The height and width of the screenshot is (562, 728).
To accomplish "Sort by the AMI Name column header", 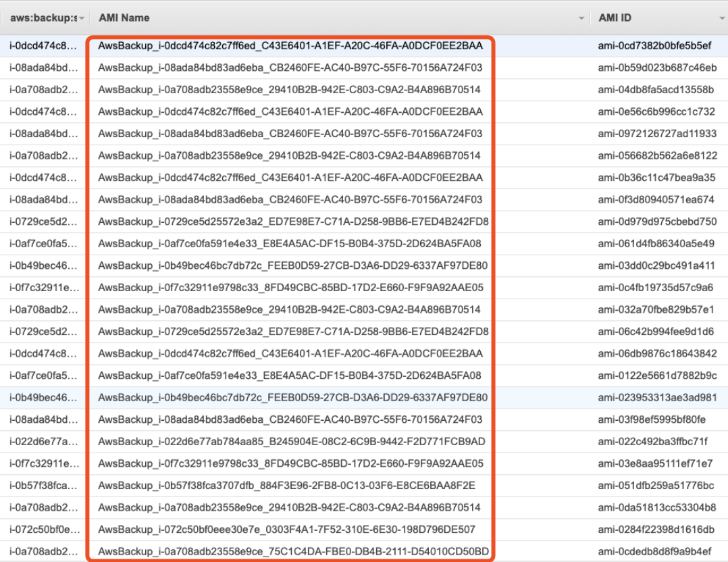I will (124, 18).
